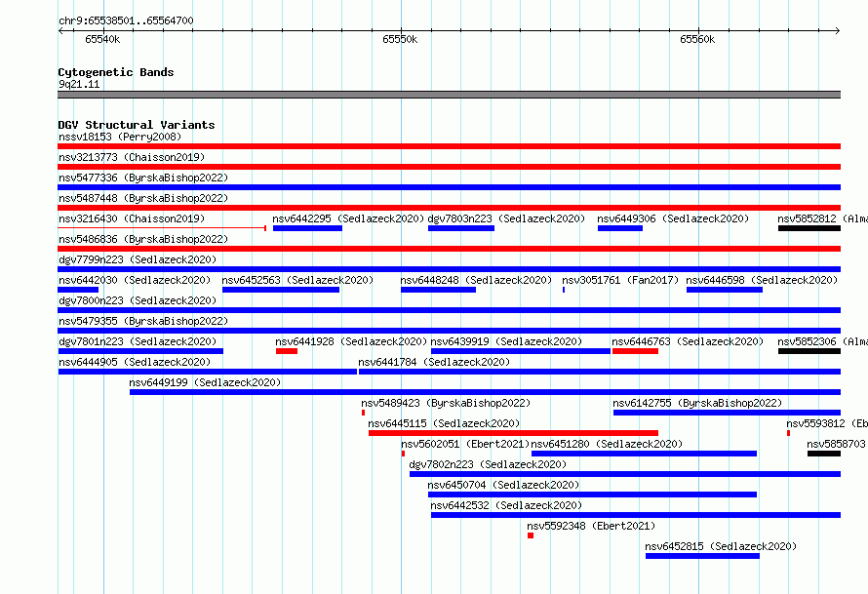Open the nsv3051761 (Fan2017) label
Screen dimensions: 868x594
click(620, 280)
